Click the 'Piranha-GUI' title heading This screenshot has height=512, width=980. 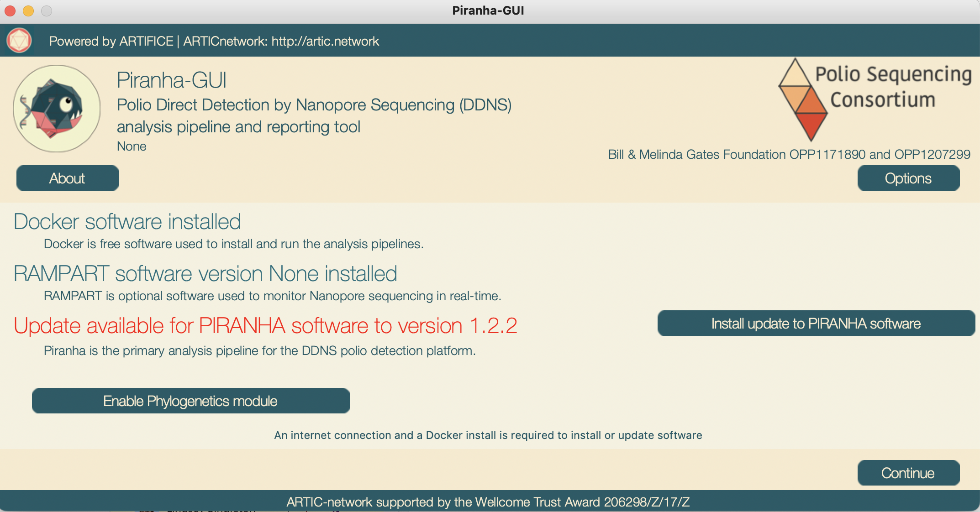[172, 80]
